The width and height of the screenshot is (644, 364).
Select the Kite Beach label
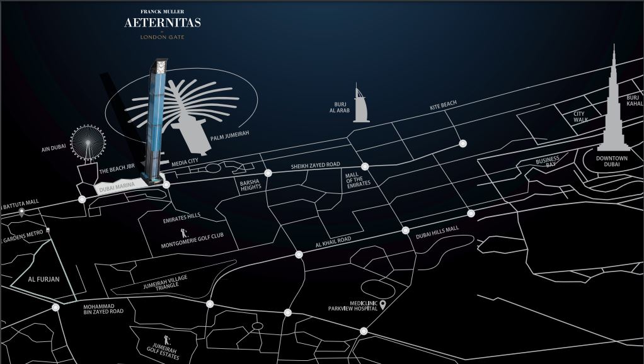click(443, 105)
